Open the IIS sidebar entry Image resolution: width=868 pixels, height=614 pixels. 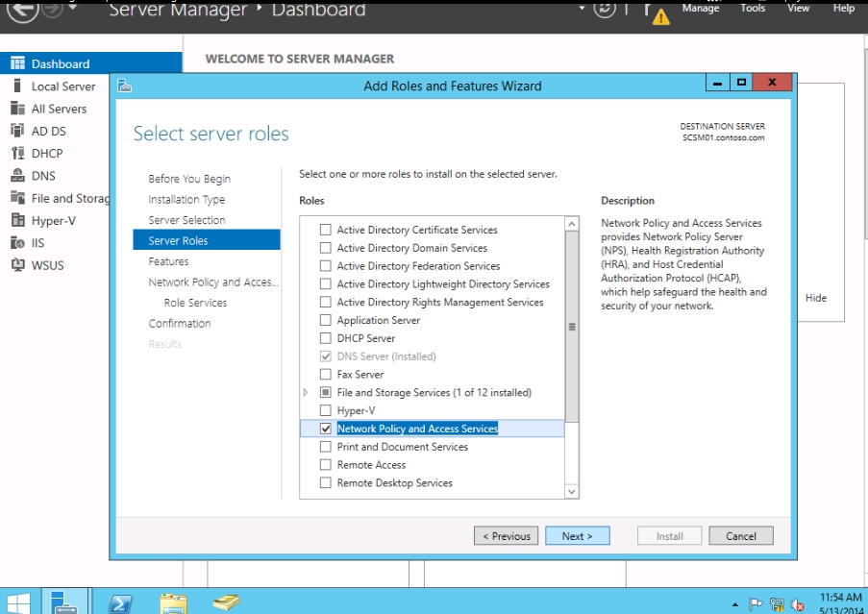pyautogui.click(x=37, y=243)
